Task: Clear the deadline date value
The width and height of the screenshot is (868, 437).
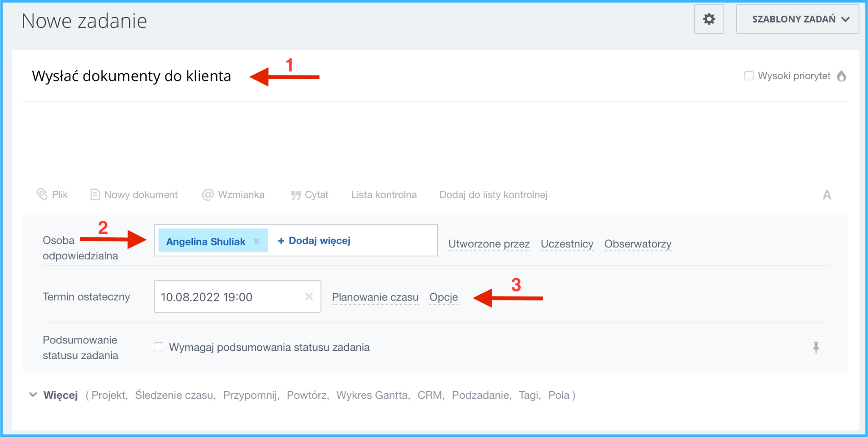Action: coord(309,297)
